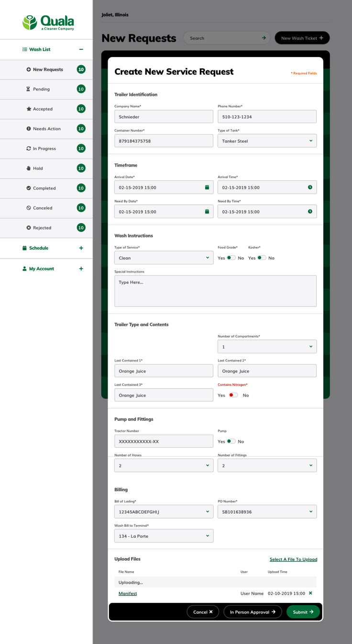Click the Need By Time clock icon

[x=310, y=211]
